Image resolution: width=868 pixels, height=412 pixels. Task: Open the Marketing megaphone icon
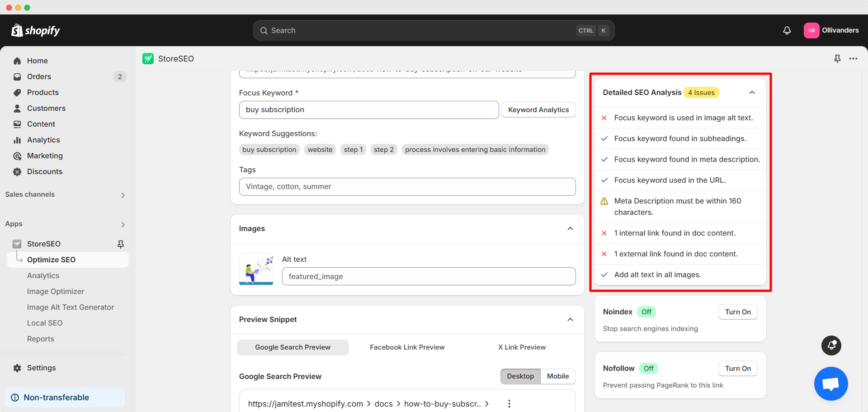(x=17, y=156)
